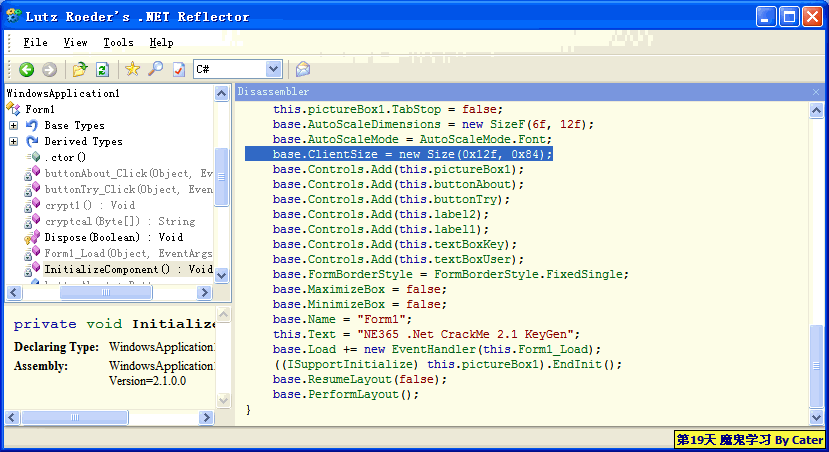Click the envelope toolbar icon
This screenshot has height=452, width=829.
[302, 69]
